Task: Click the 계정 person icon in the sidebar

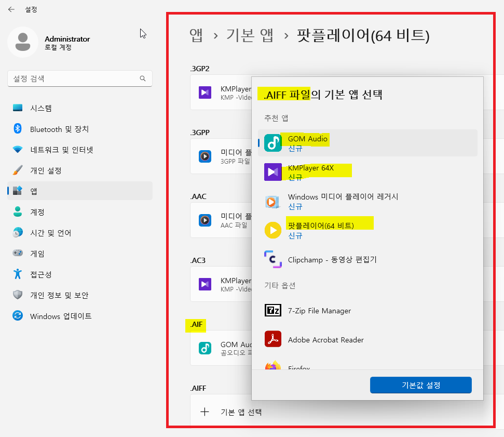Action: click(18, 211)
